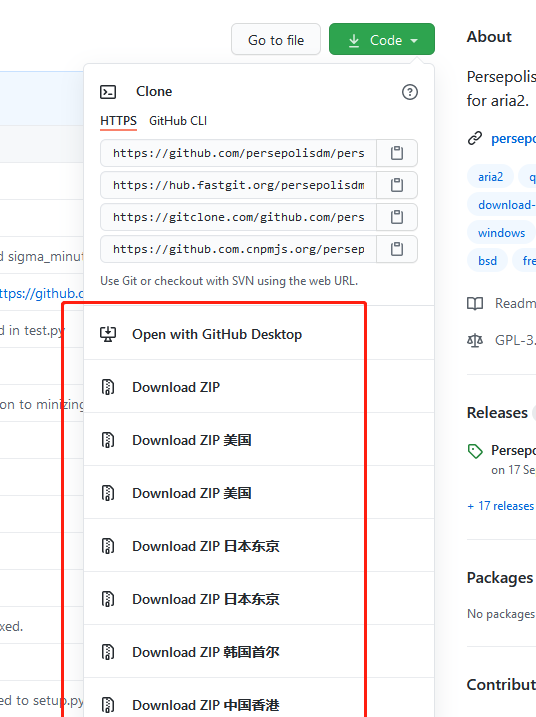The image size is (536, 717).
Task: Copy the github.com/persepolisdm clone URL
Action: point(397,153)
